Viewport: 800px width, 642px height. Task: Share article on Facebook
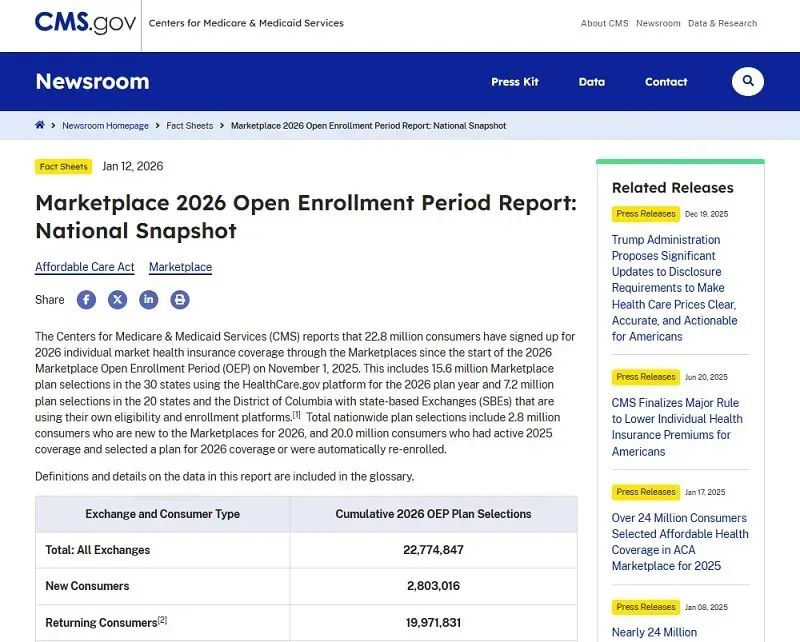pyautogui.click(x=87, y=299)
